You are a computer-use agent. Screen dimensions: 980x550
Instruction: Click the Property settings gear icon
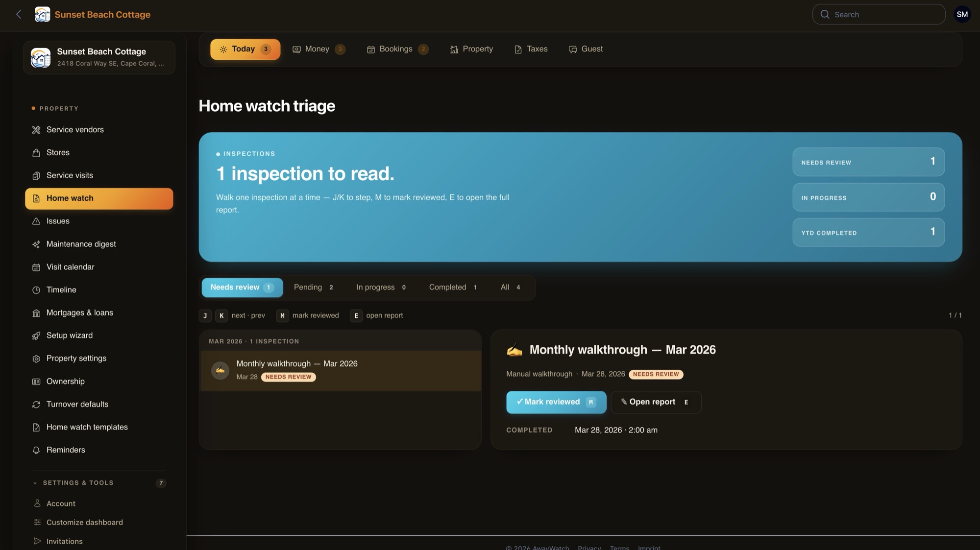coord(36,359)
